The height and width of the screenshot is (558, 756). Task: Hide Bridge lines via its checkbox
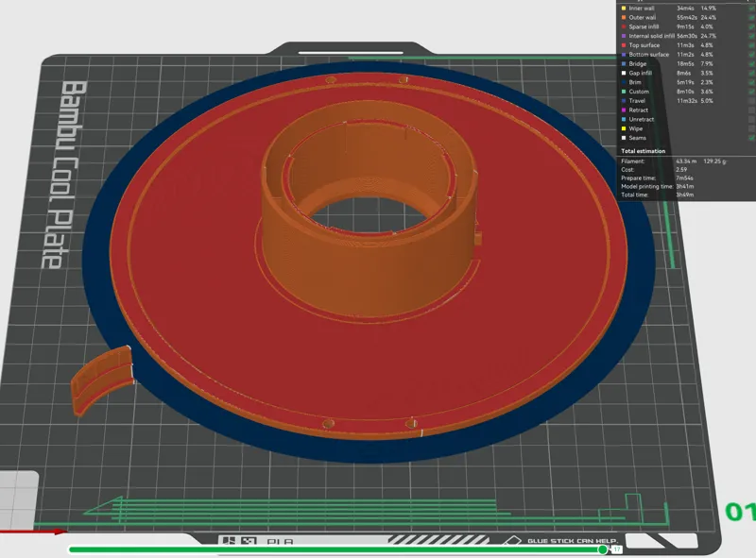click(x=752, y=63)
